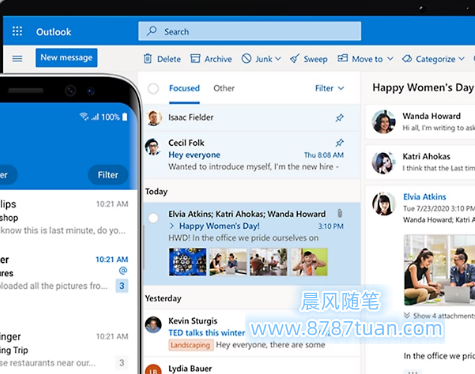Screen dimensions: 475x374
Task: Open the Outlook app launcher grid
Action: [x=17, y=31]
